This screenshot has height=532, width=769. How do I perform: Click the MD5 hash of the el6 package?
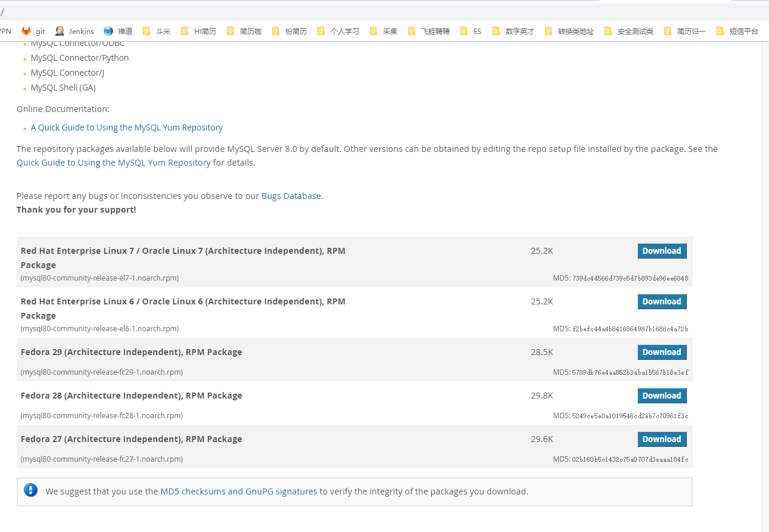pos(630,329)
